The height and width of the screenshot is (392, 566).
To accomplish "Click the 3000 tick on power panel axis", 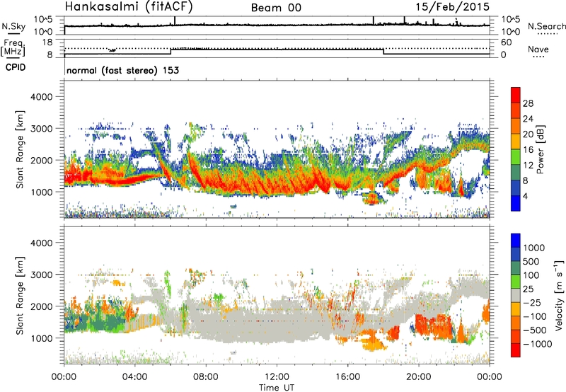I will click(41, 129).
